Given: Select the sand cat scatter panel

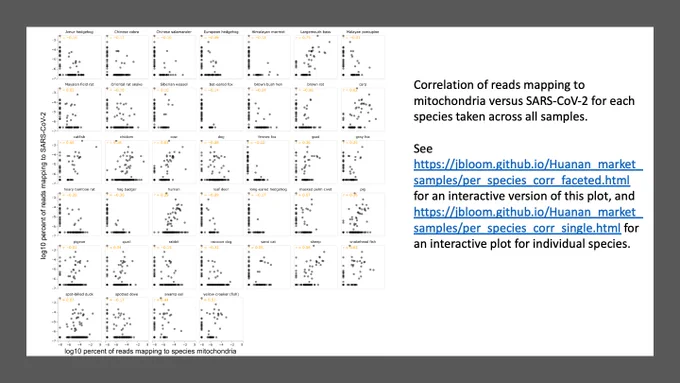Looking at the screenshot, I should (269, 266).
